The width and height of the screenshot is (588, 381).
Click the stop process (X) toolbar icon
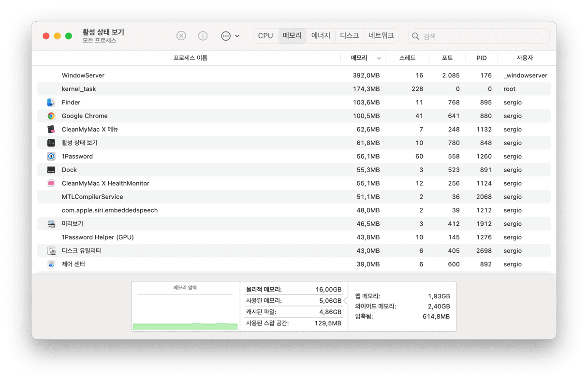181,36
